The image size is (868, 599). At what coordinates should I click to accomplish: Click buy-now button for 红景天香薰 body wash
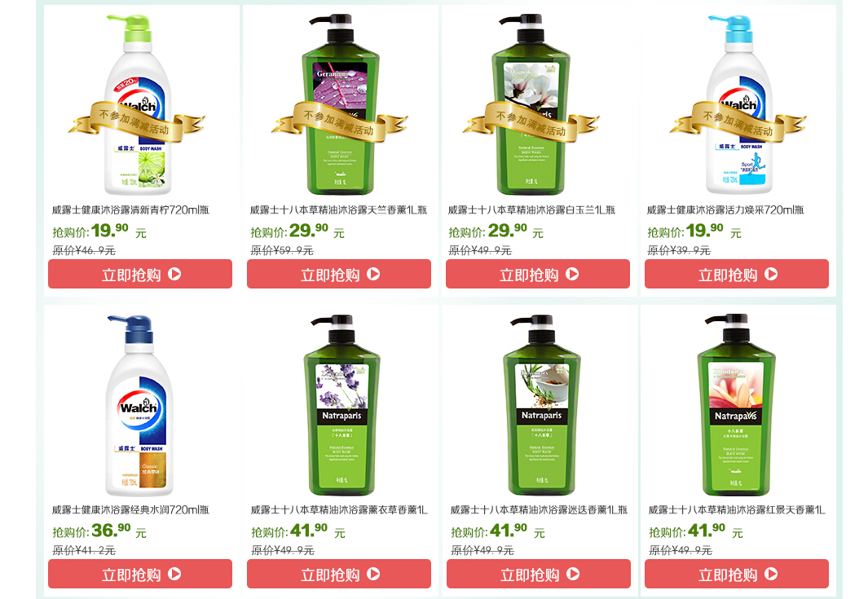pyautogui.click(x=736, y=574)
